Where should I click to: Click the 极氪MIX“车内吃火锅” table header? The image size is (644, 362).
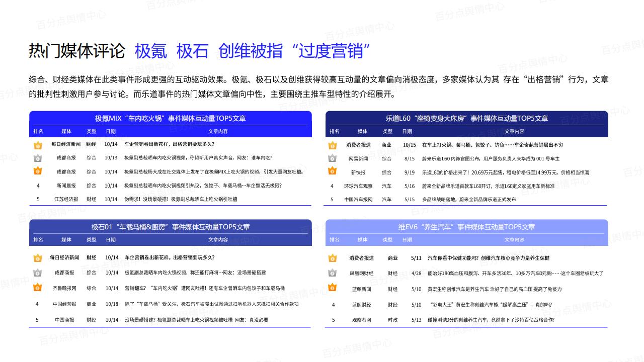171,119
